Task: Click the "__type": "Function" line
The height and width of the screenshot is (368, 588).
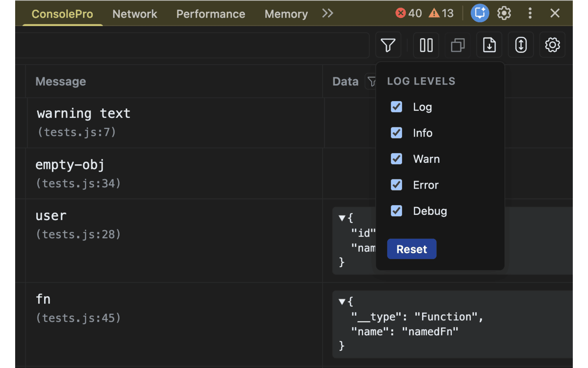Action: 418,316
